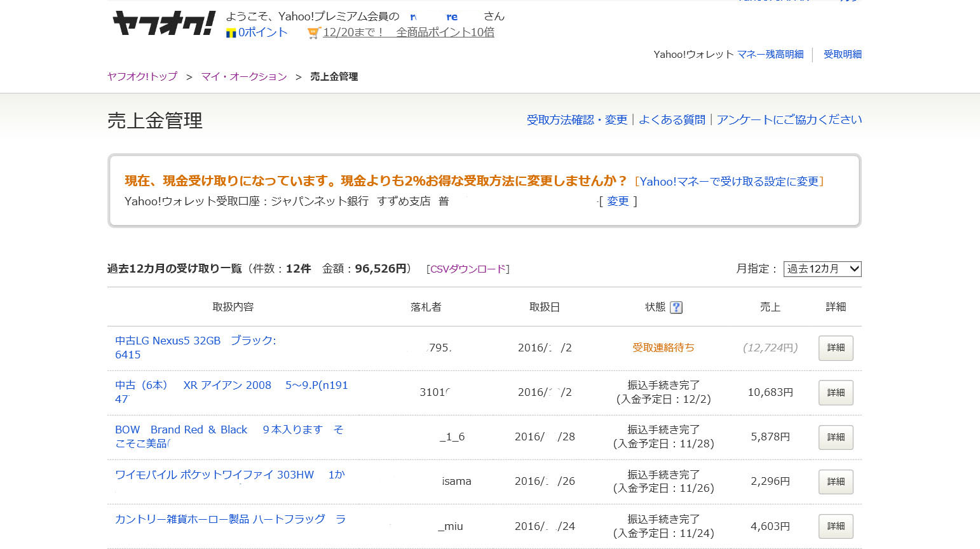The height and width of the screenshot is (549, 980).
Task: Open the 12/20まで 全商品ポイント10倍 promotion link
Action: (x=409, y=32)
